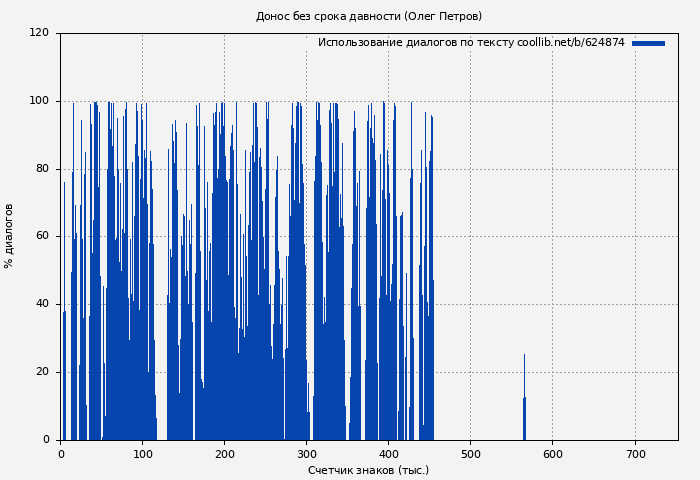Pick the 400 tick on the horizontal axis
This screenshot has height=480, width=700.
[x=388, y=454]
